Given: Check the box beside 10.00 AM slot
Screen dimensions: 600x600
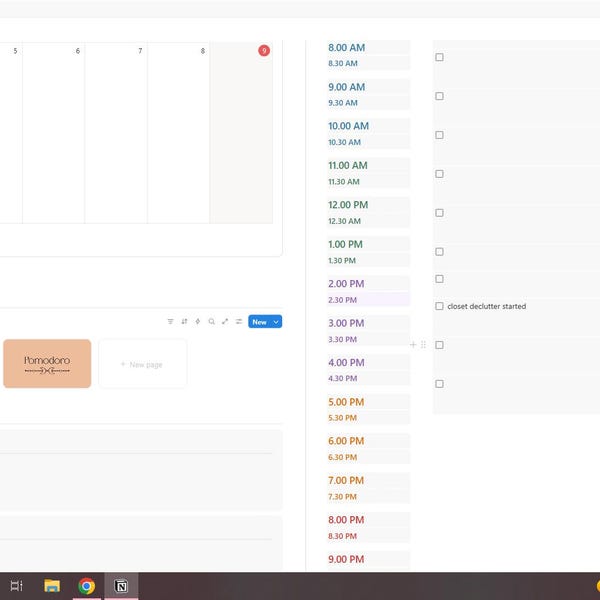Looking at the screenshot, I should click(x=439, y=135).
